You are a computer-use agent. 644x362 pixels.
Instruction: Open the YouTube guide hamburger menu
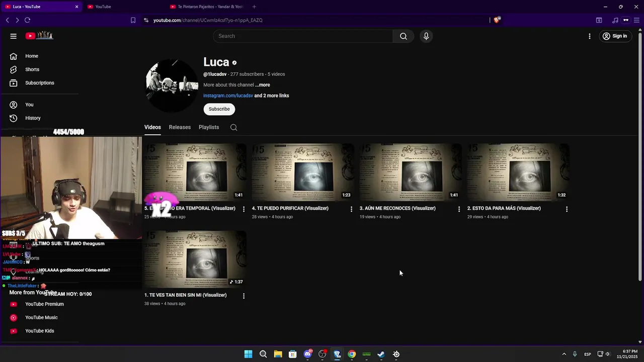pos(14,36)
